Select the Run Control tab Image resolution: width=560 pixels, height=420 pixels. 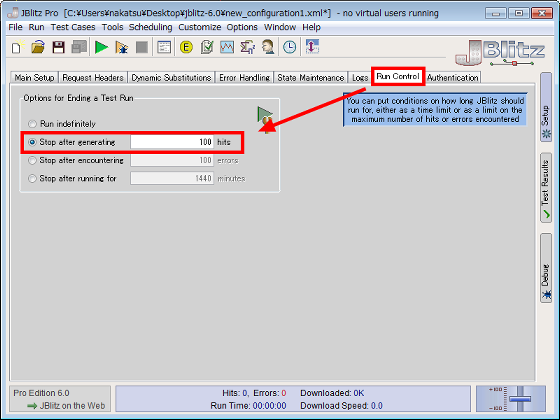click(398, 76)
